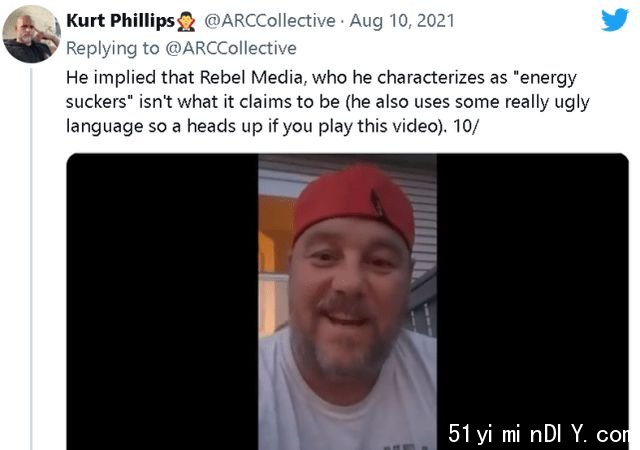Click the quoted phrase "energy suckers"

click(x=321, y=89)
